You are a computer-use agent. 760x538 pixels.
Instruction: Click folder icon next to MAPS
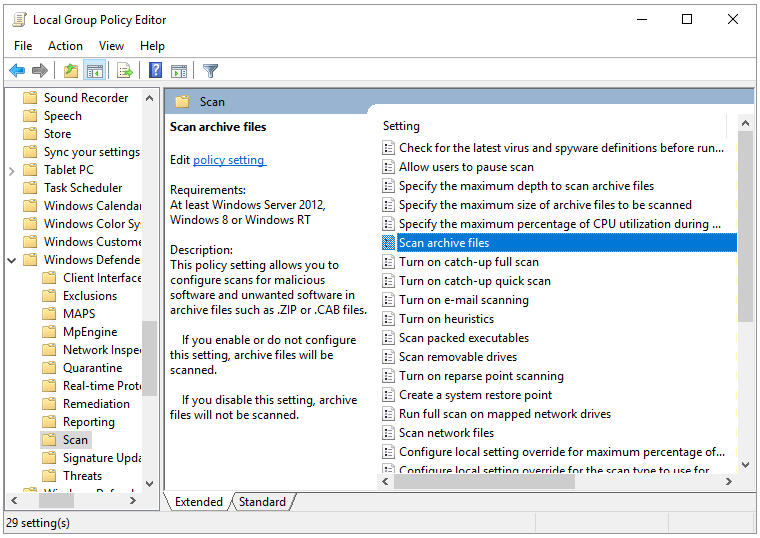(x=49, y=314)
